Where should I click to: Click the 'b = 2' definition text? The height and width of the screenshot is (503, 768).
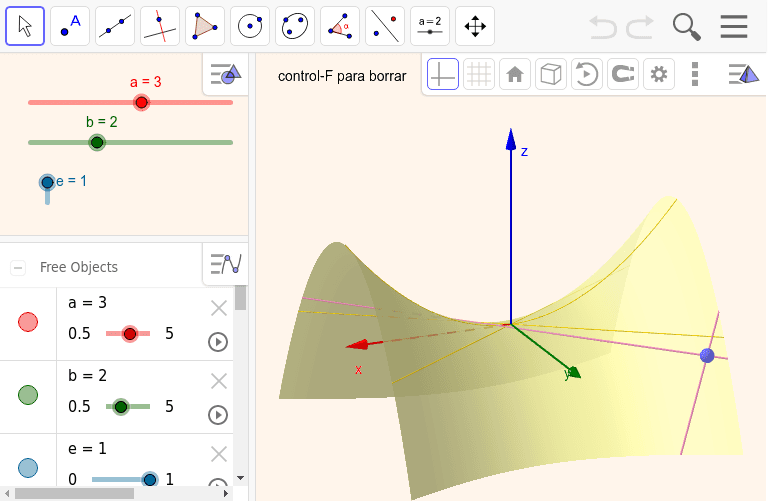tap(88, 376)
